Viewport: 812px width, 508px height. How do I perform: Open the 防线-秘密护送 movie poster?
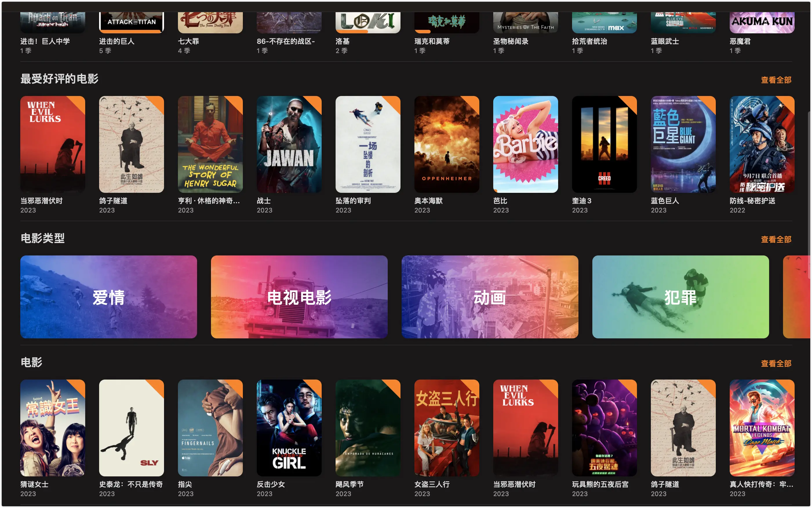[x=762, y=144]
